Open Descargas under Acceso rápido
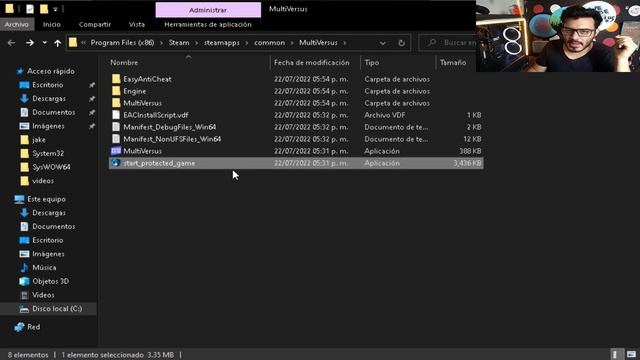The image size is (640, 360). 49,98
